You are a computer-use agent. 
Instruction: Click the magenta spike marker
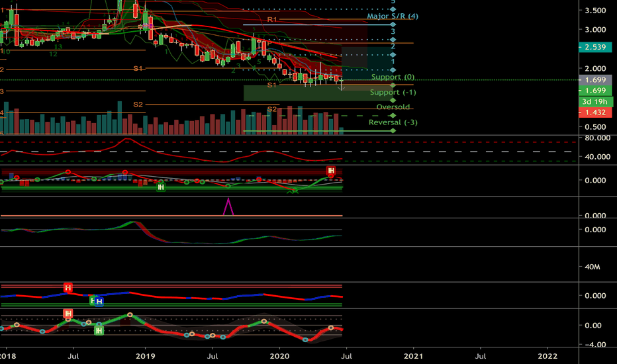tap(228, 206)
